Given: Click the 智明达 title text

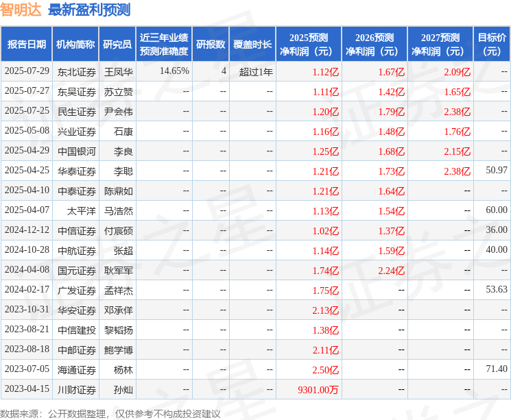Looking at the screenshot, I should click(21, 10).
